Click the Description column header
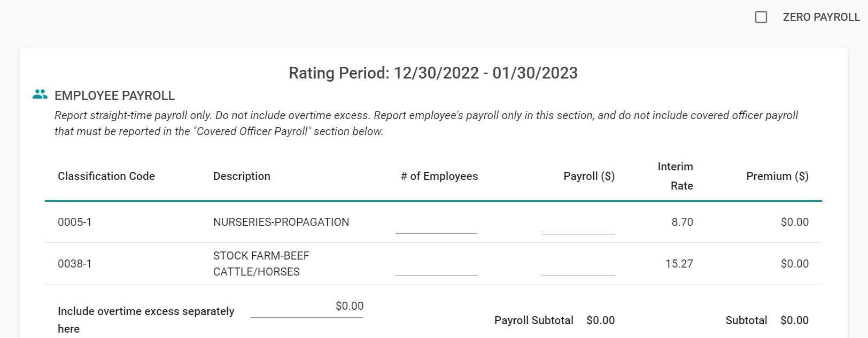 pyautogui.click(x=242, y=176)
